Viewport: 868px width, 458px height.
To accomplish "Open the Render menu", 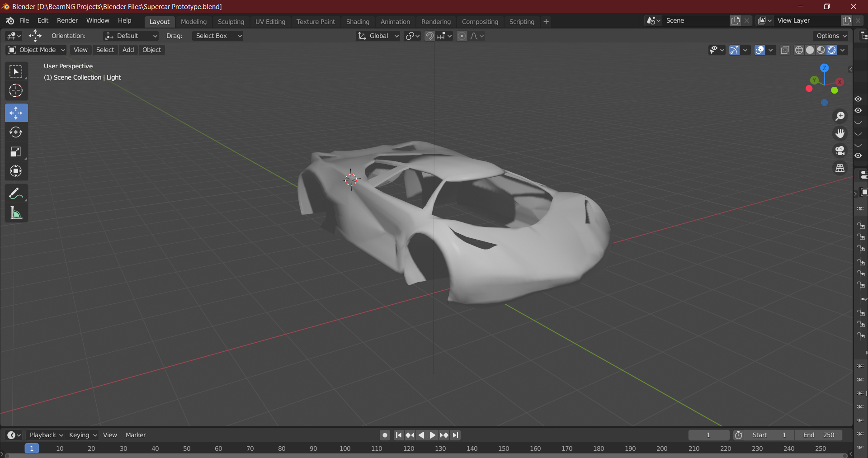I will (x=67, y=21).
